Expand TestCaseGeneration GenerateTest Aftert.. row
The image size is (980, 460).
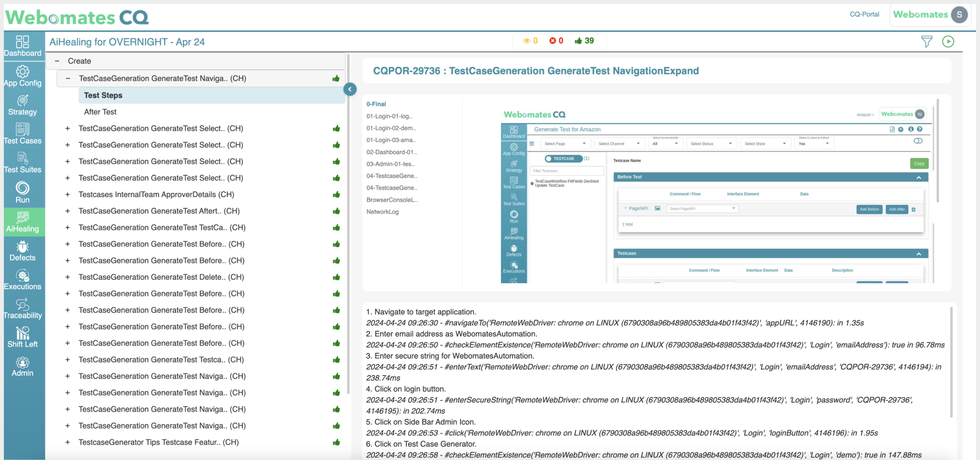coord(68,211)
